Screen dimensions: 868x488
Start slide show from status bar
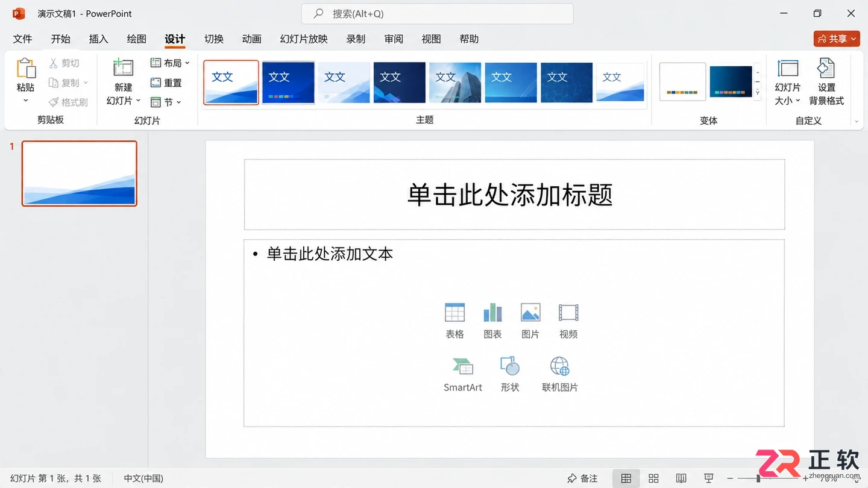click(709, 478)
